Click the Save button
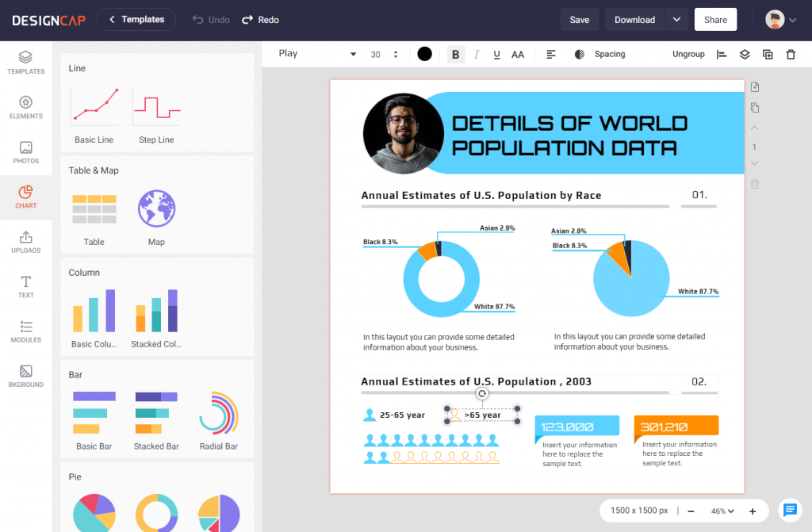Image resolution: width=812 pixels, height=532 pixels. (580, 19)
